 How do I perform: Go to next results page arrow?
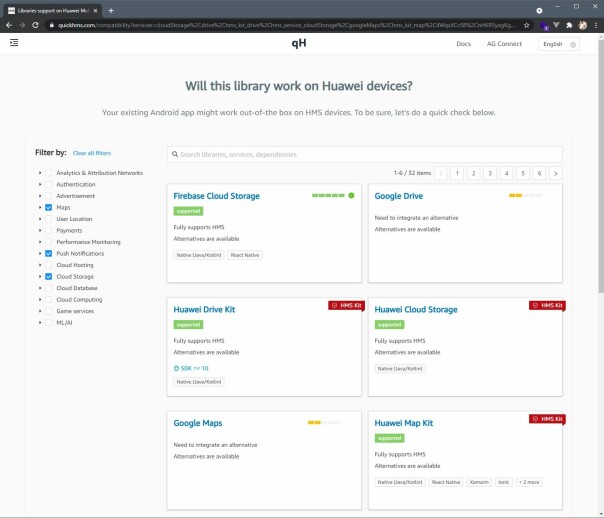point(556,173)
